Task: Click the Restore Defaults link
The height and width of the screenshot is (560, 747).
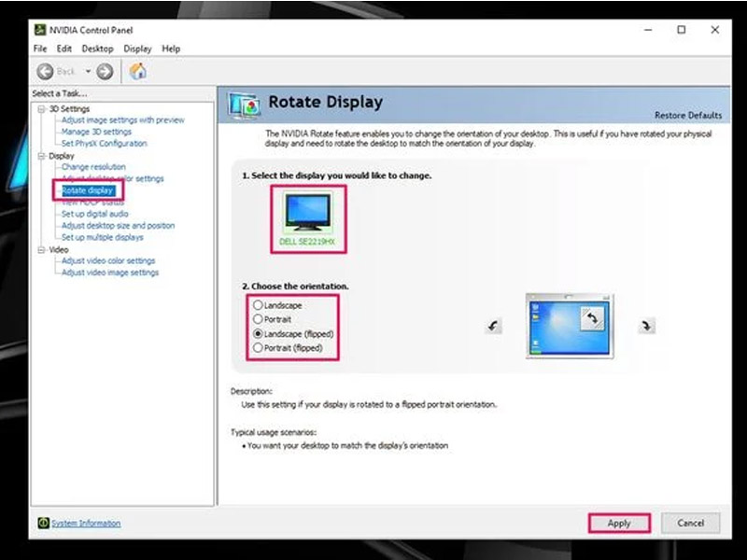Action: (688, 116)
